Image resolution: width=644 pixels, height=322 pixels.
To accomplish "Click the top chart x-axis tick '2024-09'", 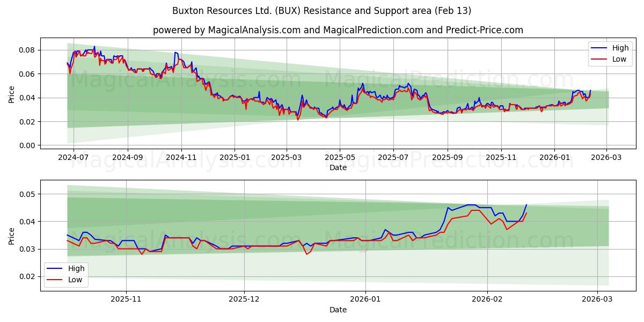I will click(128, 158).
